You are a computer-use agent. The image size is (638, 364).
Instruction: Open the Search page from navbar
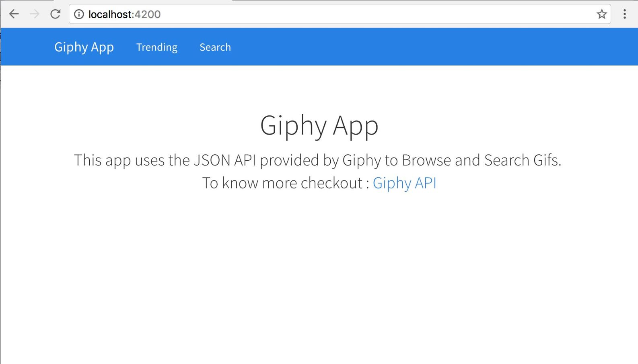pyautogui.click(x=215, y=47)
